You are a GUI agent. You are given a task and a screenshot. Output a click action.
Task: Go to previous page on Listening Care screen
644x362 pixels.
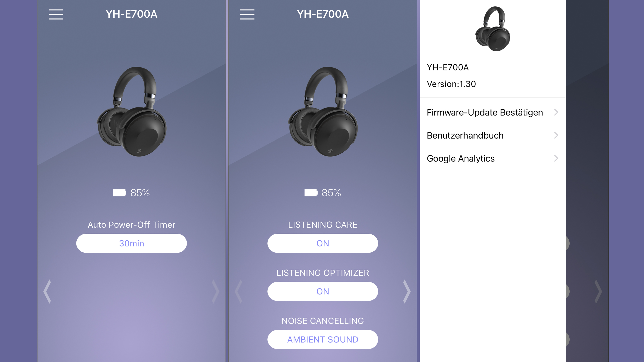238,291
